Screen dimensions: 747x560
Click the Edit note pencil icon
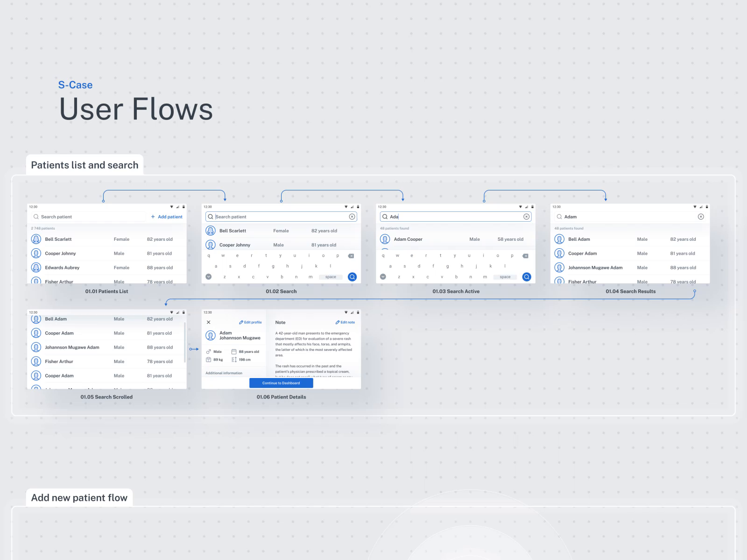[337, 322]
